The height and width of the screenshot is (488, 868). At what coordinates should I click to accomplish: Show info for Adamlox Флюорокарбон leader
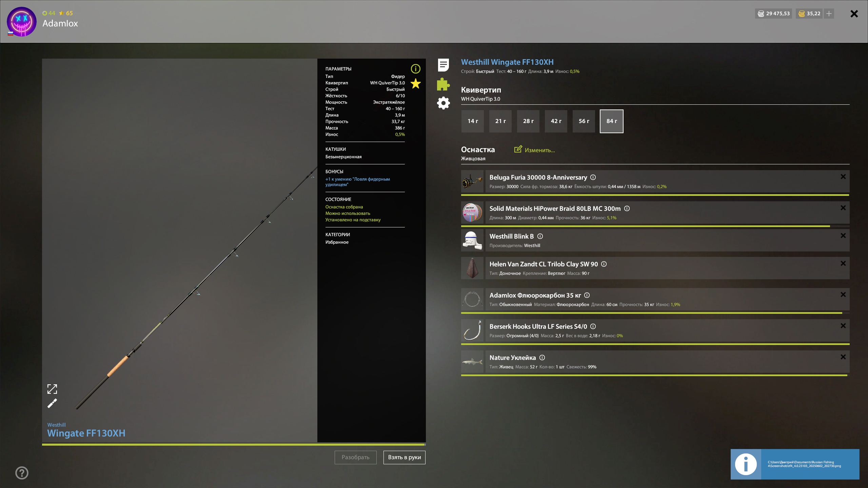[x=587, y=295]
